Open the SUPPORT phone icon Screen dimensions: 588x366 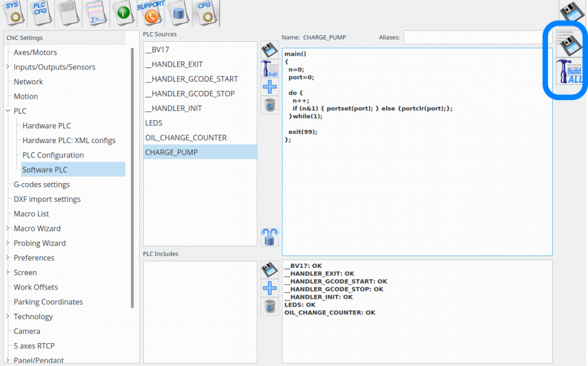(x=150, y=12)
